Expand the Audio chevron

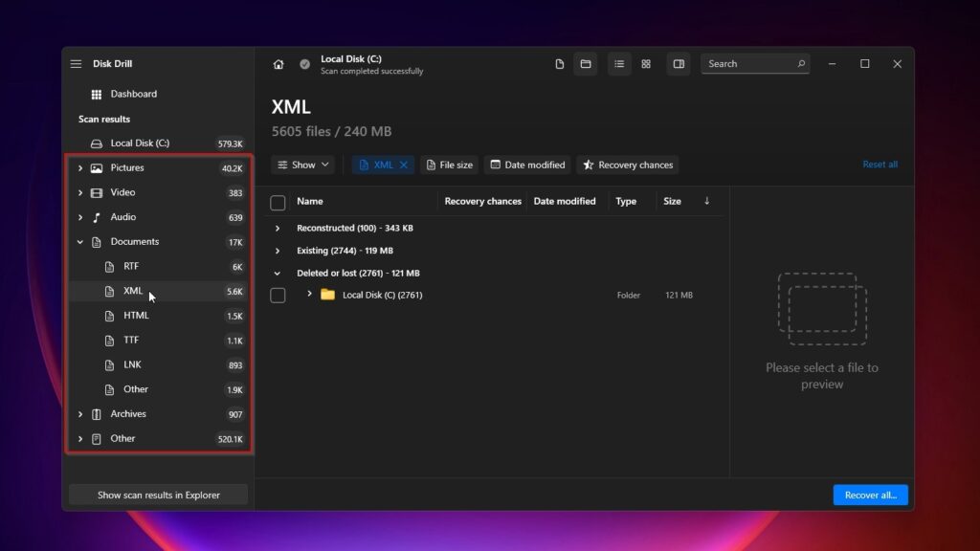point(80,217)
